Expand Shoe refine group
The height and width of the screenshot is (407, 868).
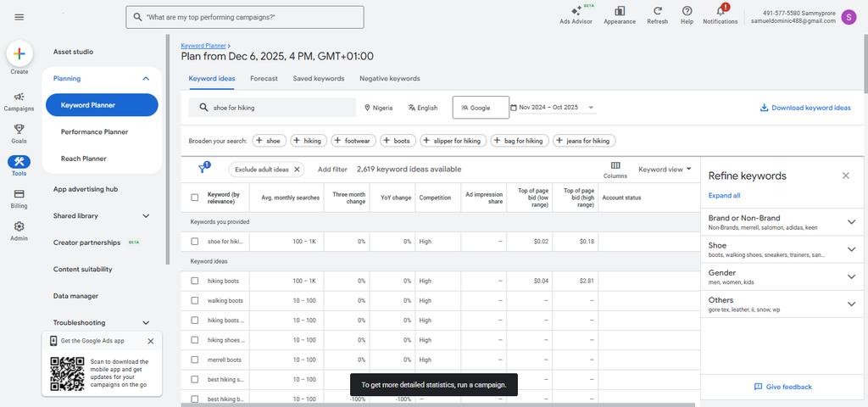tap(851, 249)
